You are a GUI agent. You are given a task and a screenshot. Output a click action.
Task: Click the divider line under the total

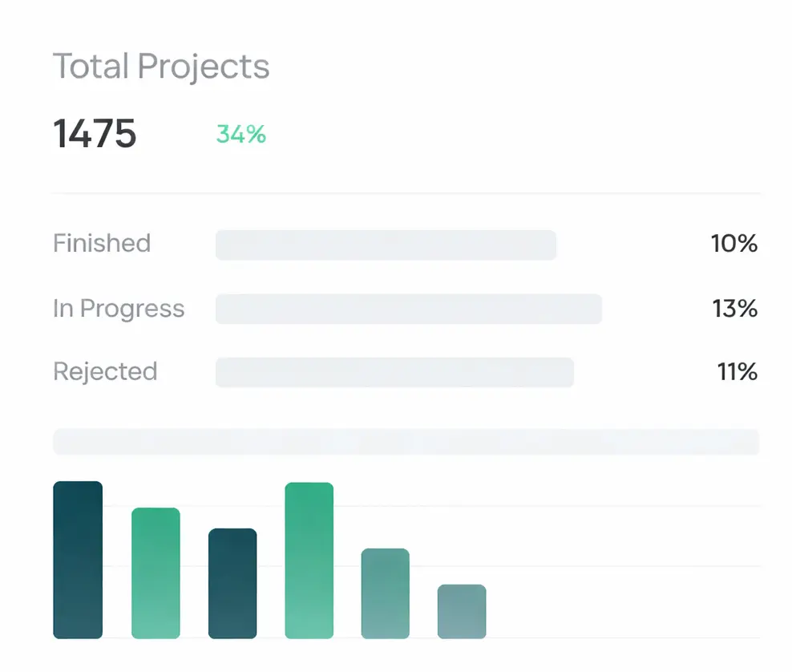pos(406,192)
